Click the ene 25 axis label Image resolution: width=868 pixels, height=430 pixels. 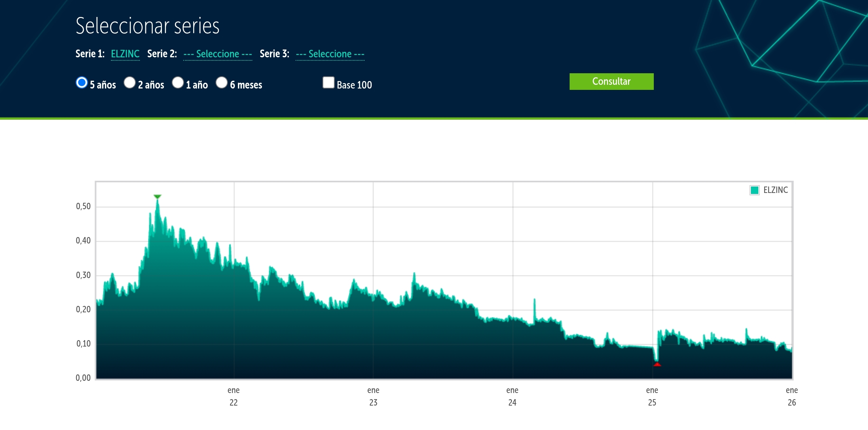point(652,396)
